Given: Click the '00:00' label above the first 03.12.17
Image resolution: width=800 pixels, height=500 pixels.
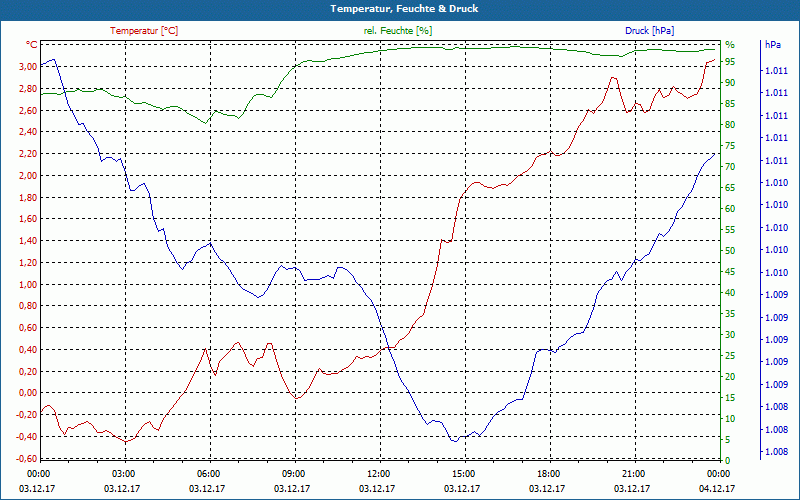Looking at the screenshot, I should [x=37, y=473].
